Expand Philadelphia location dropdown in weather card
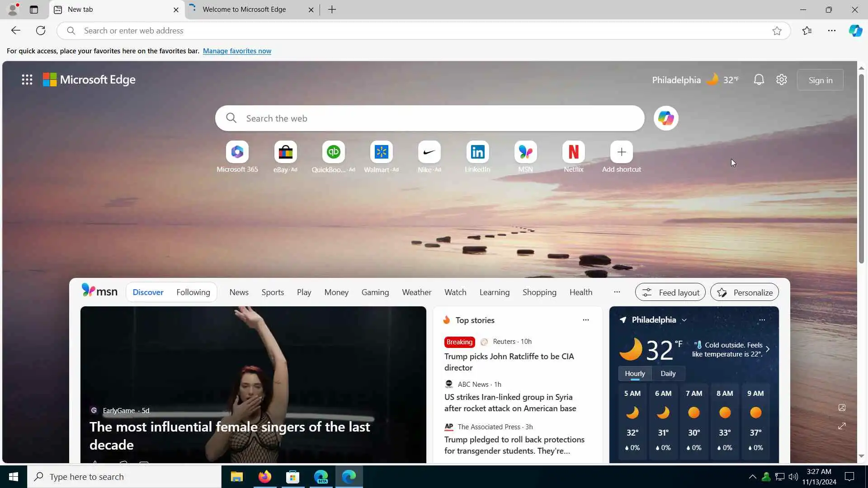Viewport: 868px width, 488px height. (684, 320)
